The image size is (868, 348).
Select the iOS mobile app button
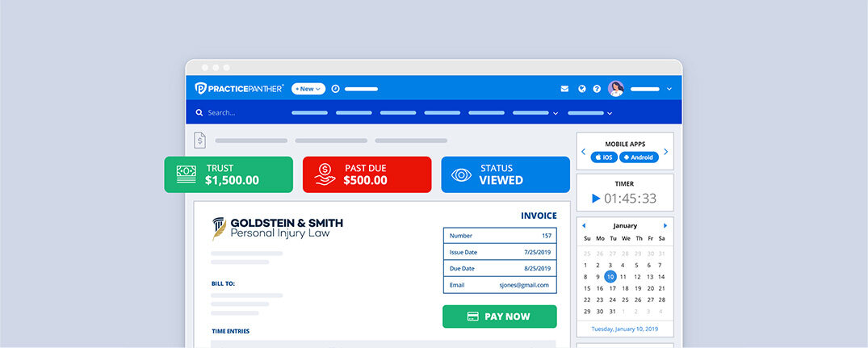(604, 157)
